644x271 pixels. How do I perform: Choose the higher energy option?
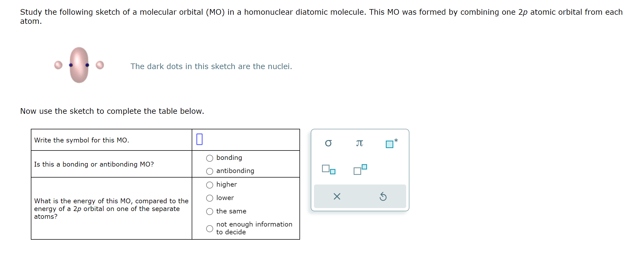pyautogui.click(x=209, y=185)
